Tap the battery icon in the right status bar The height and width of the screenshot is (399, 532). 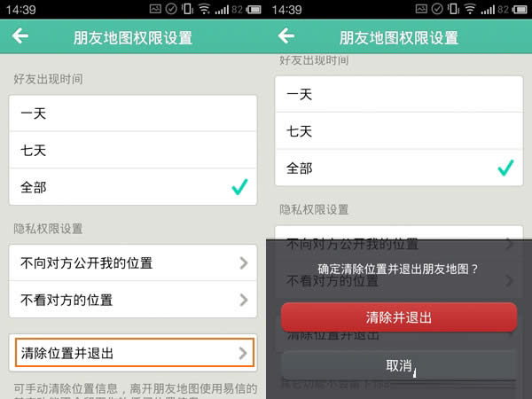pyautogui.click(x=520, y=9)
